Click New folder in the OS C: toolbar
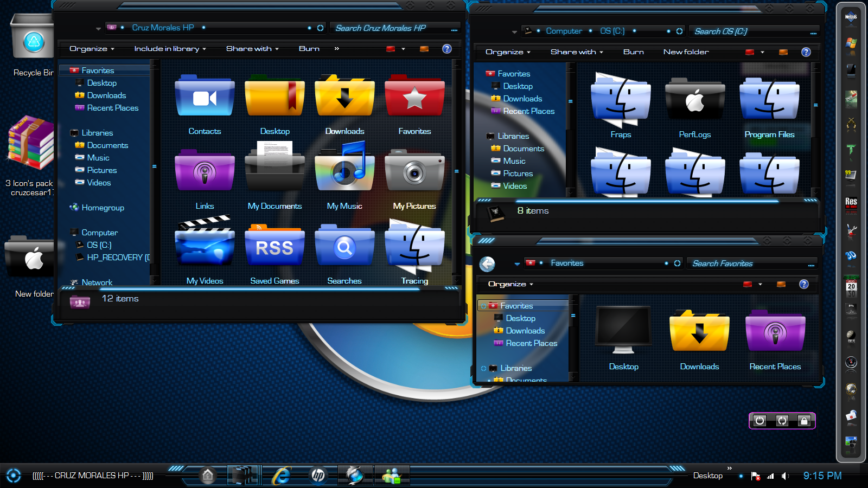 point(685,52)
